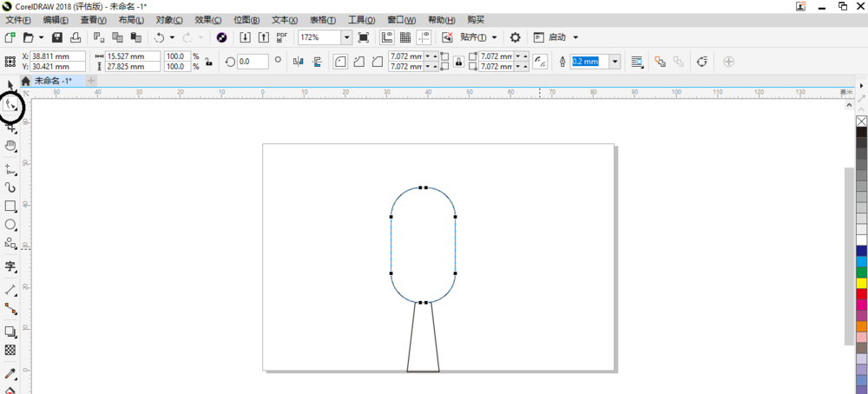Click the rotation angle input field
868x394 pixels.
coord(253,62)
